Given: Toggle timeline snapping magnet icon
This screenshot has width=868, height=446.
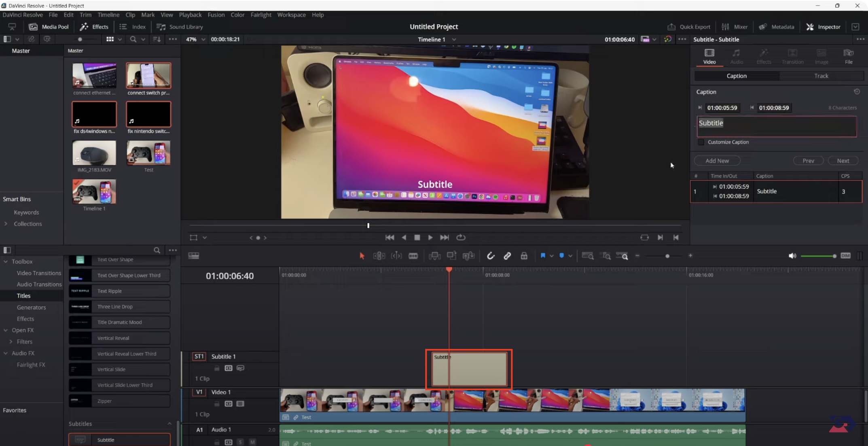Looking at the screenshot, I should (490, 256).
